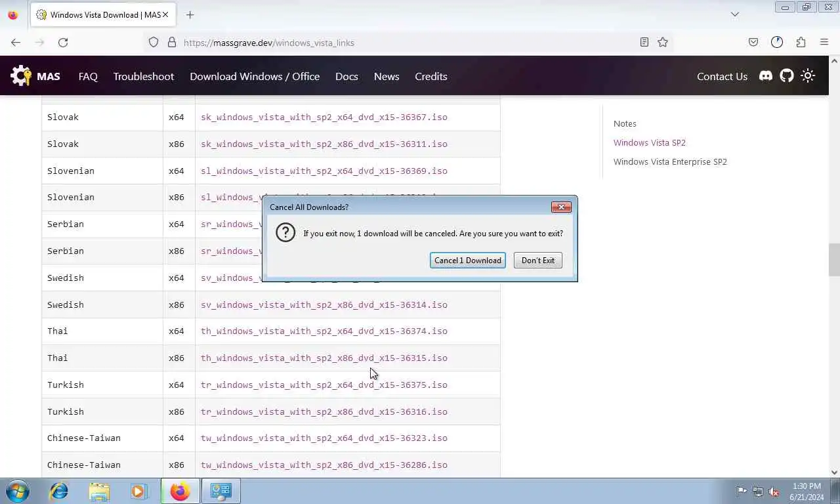Open Windows Explorer folder in taskbar

[x=99, y=491]
